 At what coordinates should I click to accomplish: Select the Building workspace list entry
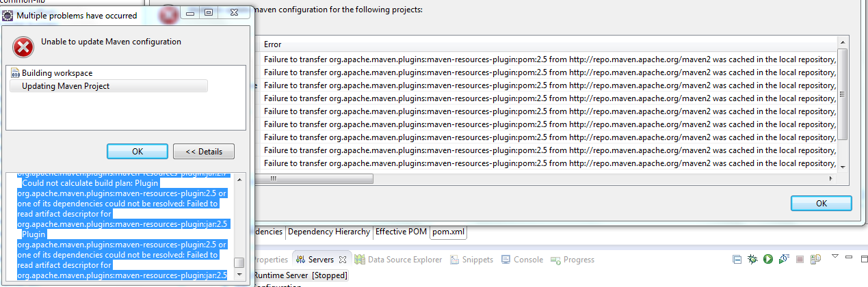point(57,73)
